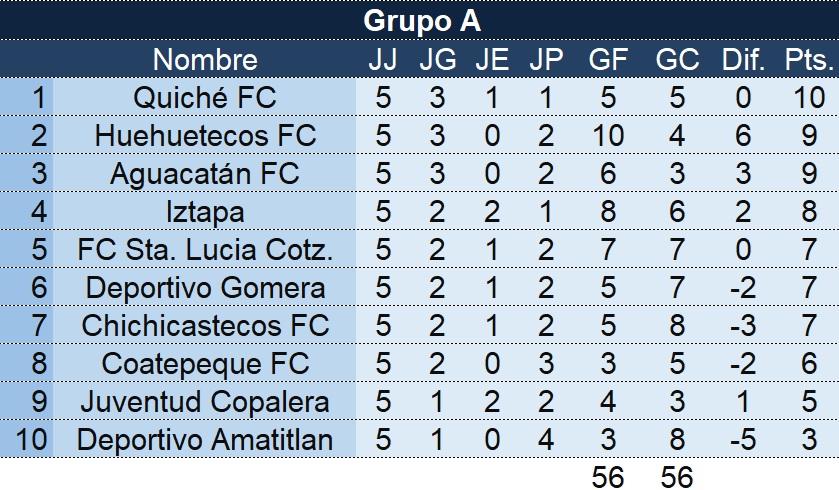Click the GF total 56 cell
This screenshot has width=839, height=490.
pos(608,477)
